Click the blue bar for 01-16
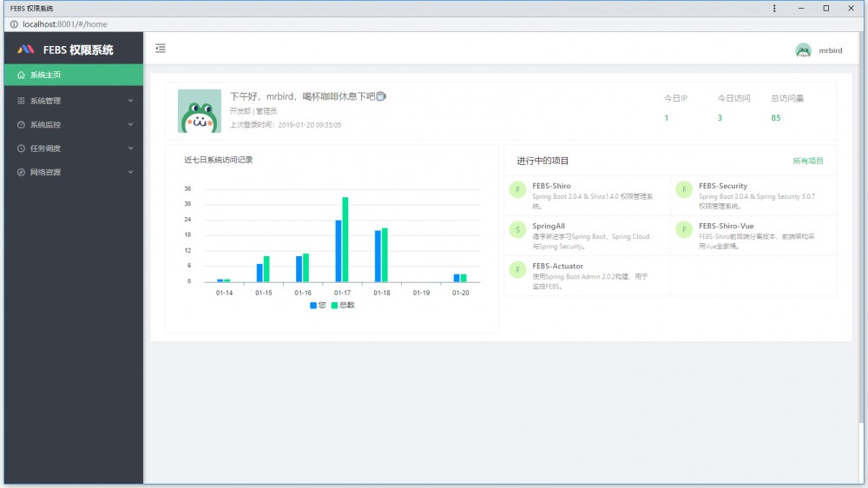The width and height of the screenshot is (868, 488). [299, 269]
